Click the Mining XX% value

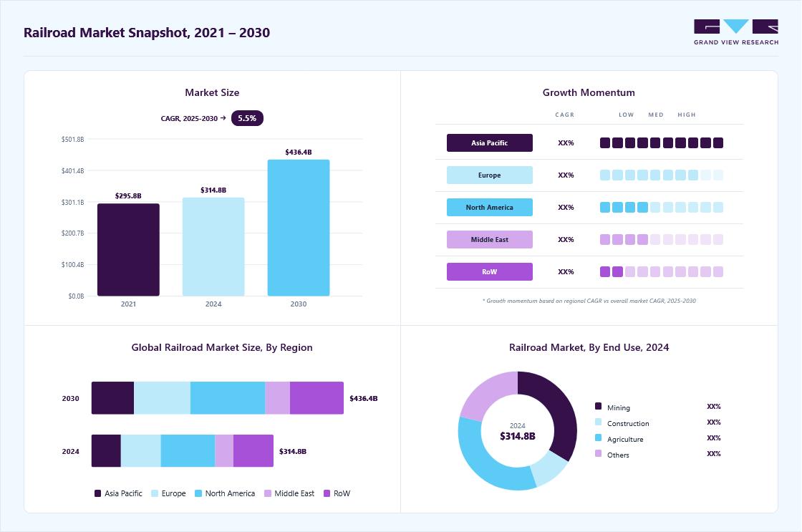(713, 406)
